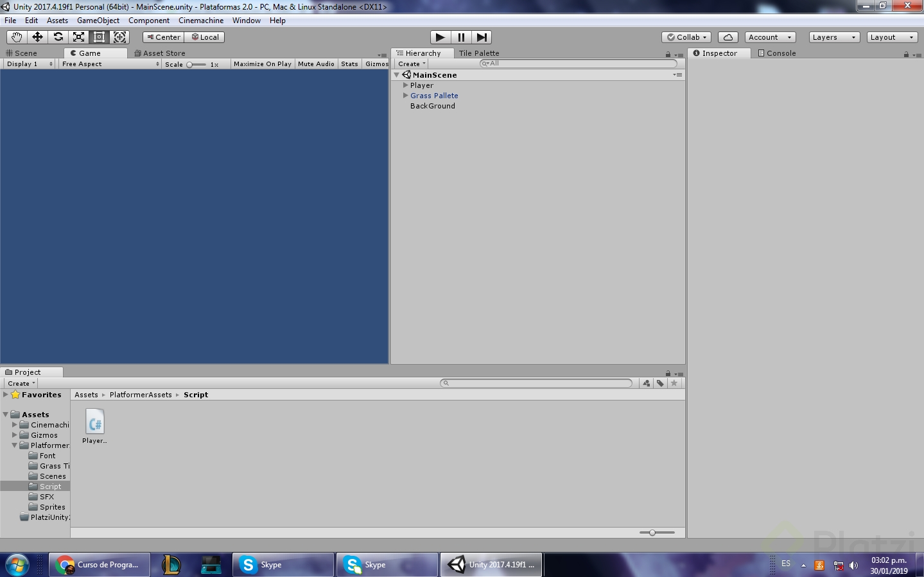924x577 pixels.
Task: Select the Rect transform tool
Action: pyautogui.click(x=99, y=37)
